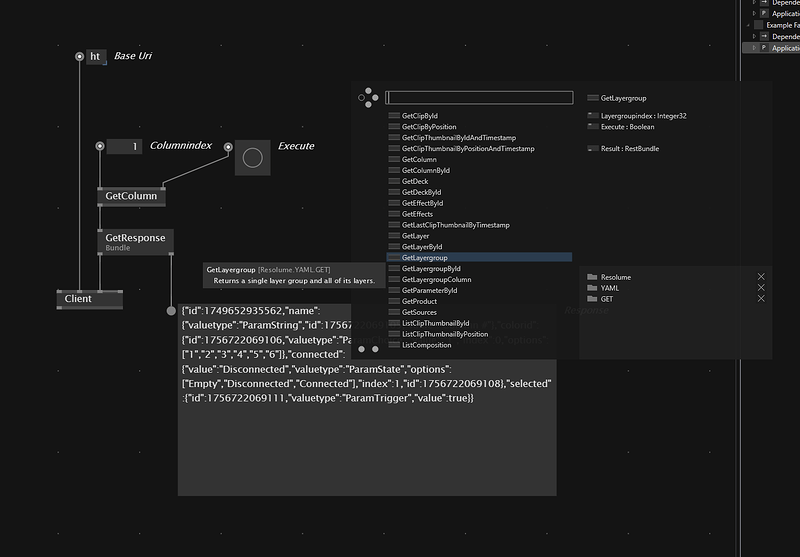Viewport: 800px width, 557px height.
Task: Collapse the Example Fa… tree node
Action: (x=748, y=25)
